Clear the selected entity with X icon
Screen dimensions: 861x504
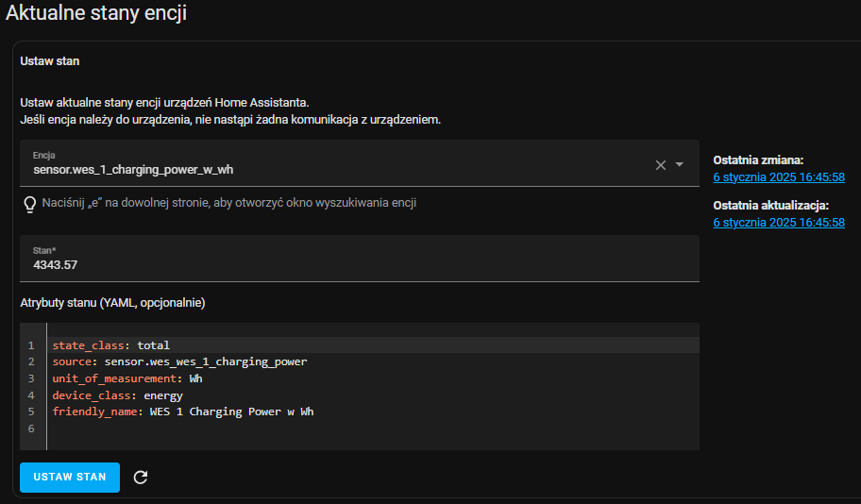click(661, 165)
